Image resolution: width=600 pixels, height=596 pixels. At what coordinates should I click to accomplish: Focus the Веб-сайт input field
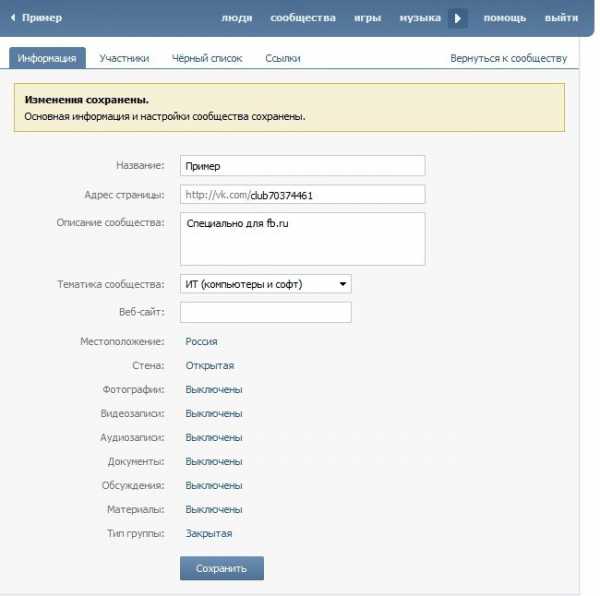265,313
